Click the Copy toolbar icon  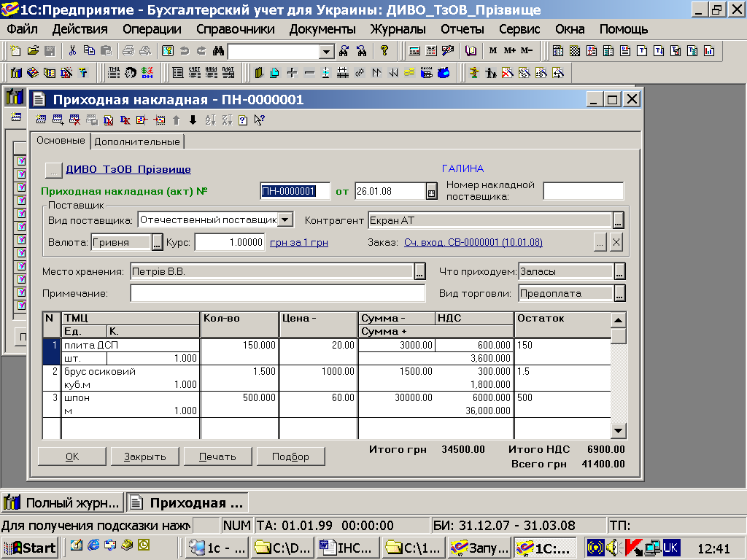click(89, 50)
